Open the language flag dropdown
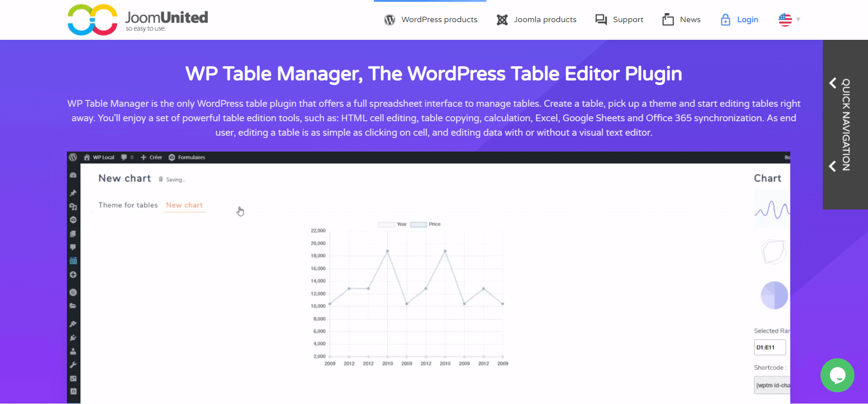Image resolution: width=868 pixels, height=404 pixels. pos(789,19)
